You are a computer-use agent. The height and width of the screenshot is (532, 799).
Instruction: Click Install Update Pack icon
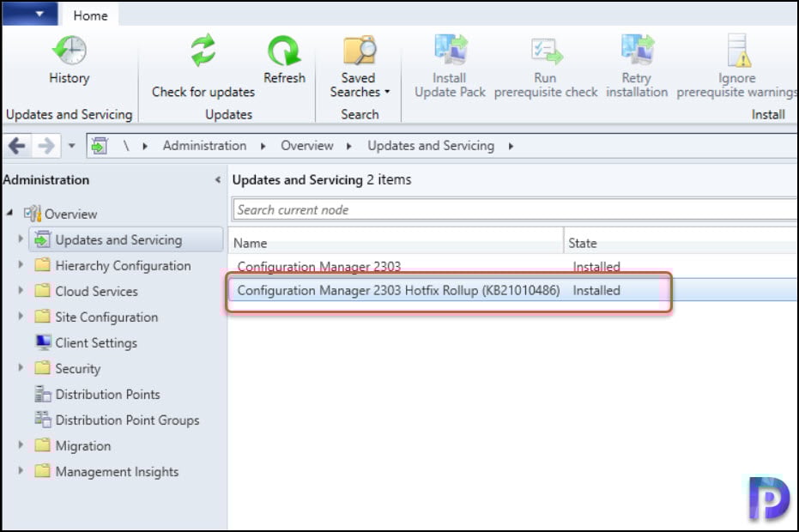point(451,50)
